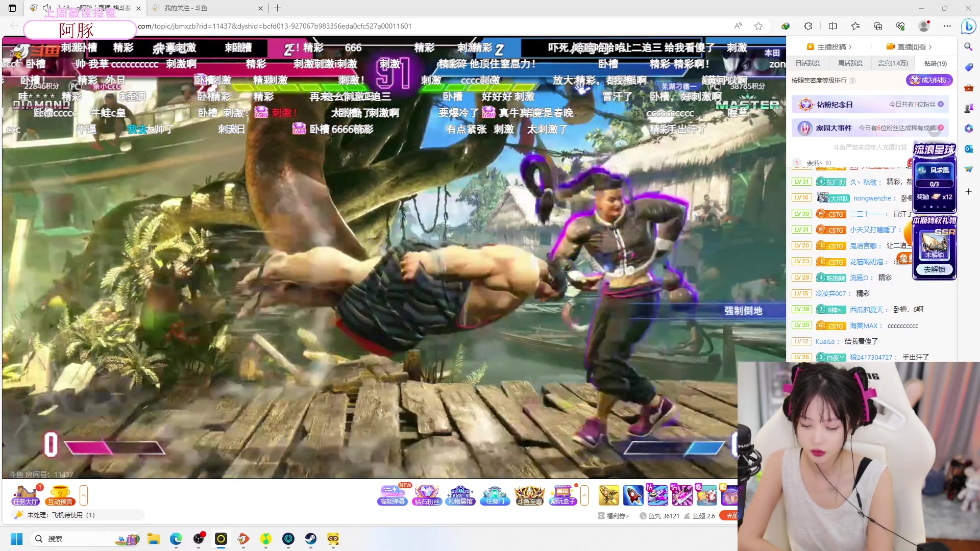980x551 pixels.
Task: Mute the tab via speaker icon
Action: (x=46, y=8)
